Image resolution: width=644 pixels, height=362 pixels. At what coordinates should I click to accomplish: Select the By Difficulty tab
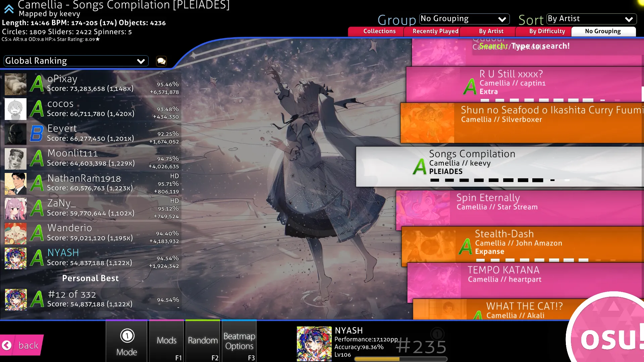544,31
